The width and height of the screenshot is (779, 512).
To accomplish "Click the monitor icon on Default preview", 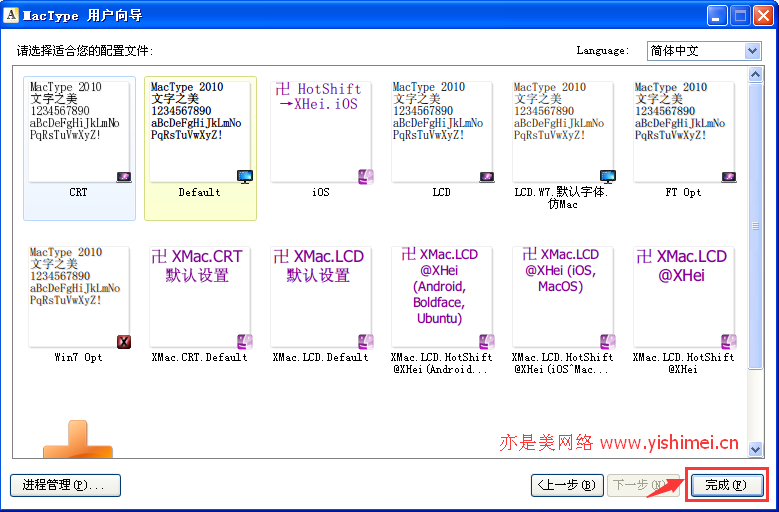I will click(245, 177).
